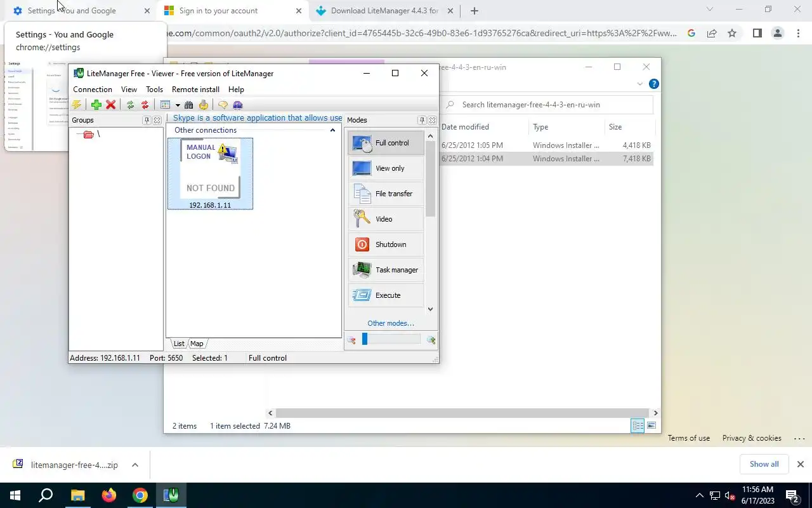Select the 4,418 KB installer file row

click(547, 145)
